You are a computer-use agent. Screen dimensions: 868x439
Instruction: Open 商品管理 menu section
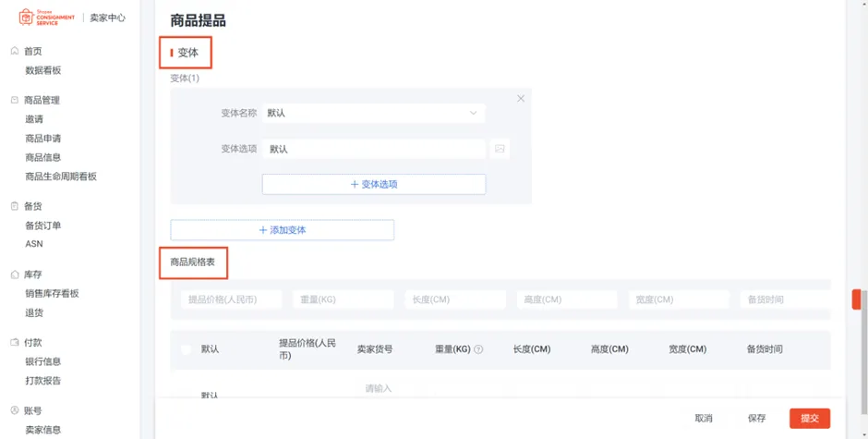[42, 100]
